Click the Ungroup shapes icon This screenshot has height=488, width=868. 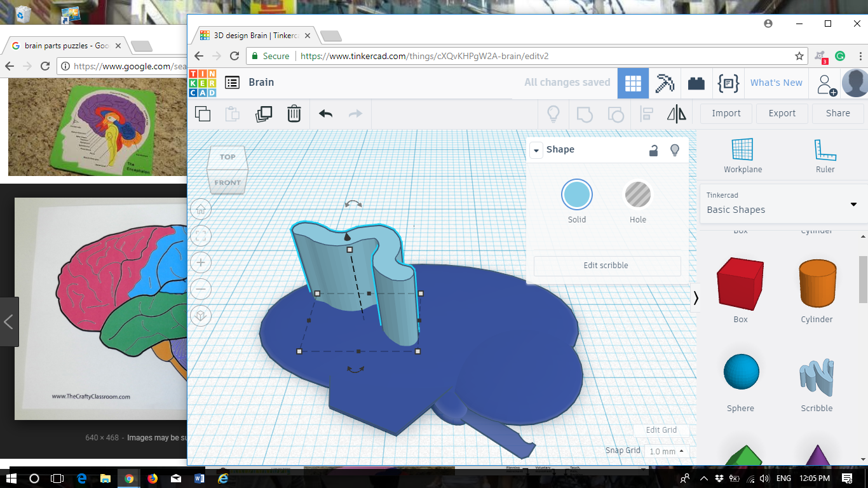click(615, 114)
